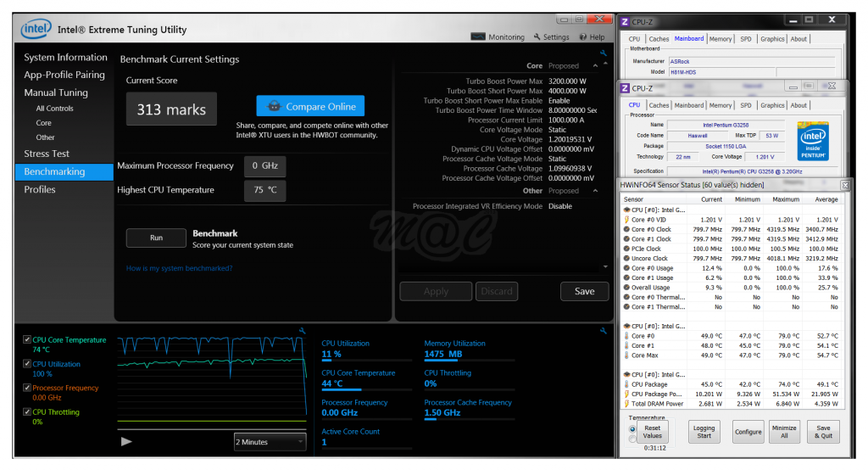Click the wrench icon in the stats panel
Image resolution: width=868 pixels, height=470 pixels.
pos(603,331)
